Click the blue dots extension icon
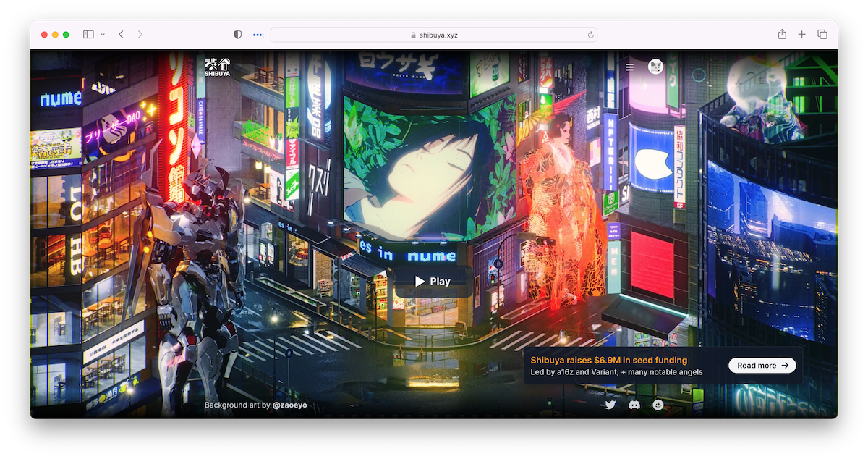This screenshot has width=868, height=459. 258,35
